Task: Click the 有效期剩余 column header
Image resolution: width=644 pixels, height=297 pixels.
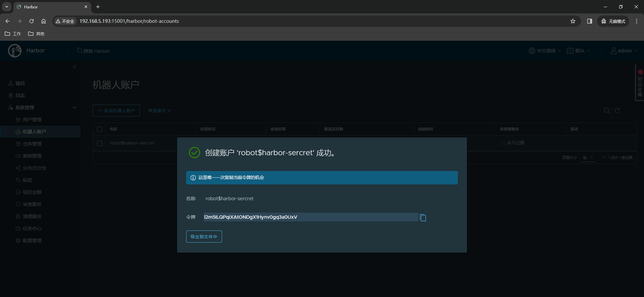Action: click(509, 129)
